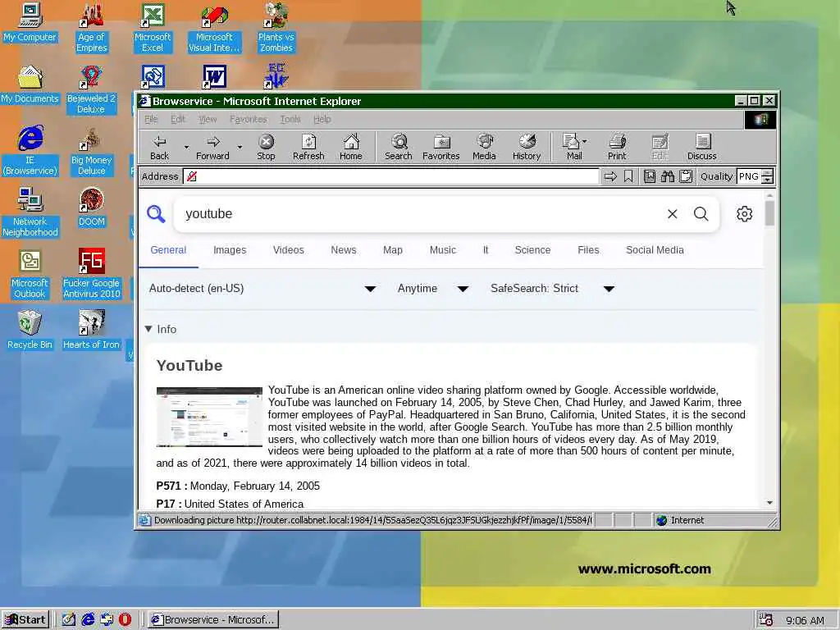Click the YouTube info heading
This screenshot has height=630, width=840.
point(189,365)
